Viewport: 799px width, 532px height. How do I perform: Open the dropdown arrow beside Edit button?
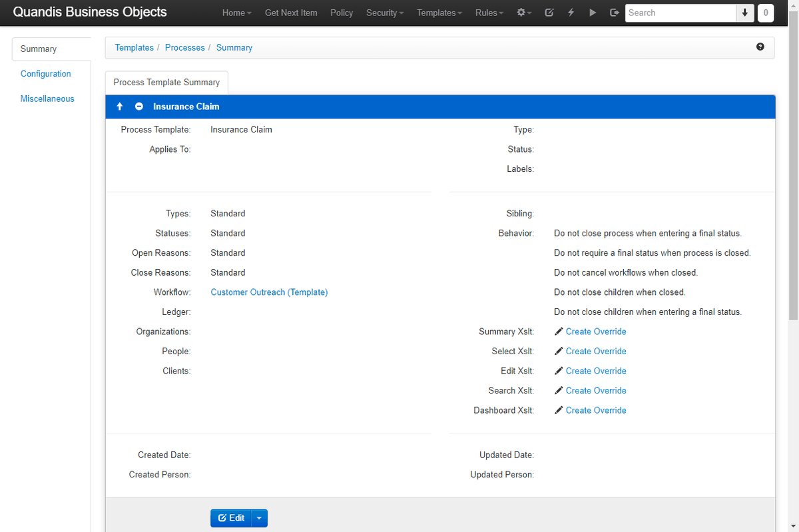click(x=260, y=518)
